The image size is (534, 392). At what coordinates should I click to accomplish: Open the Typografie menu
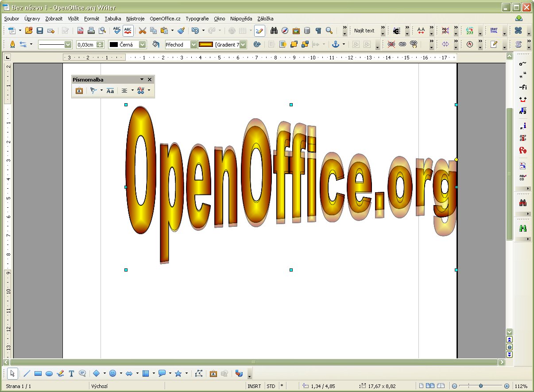pyautogui.click(x=197, y=19)
